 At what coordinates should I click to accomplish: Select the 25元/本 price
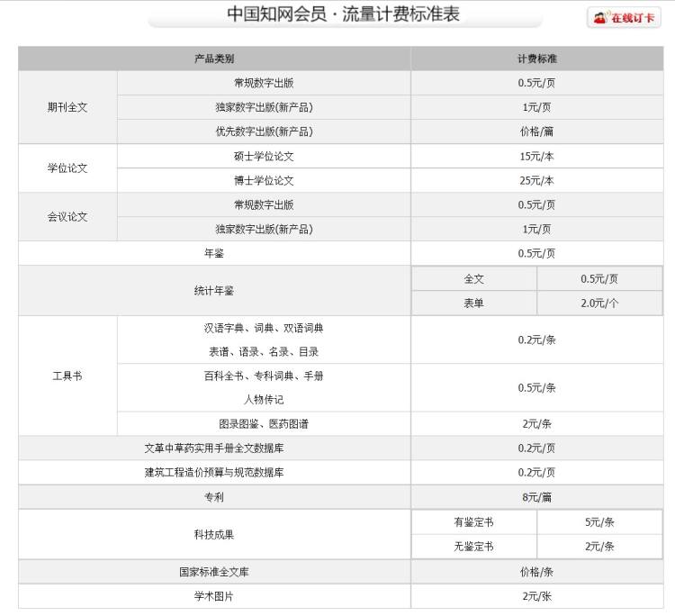click(x=536, y=180)
